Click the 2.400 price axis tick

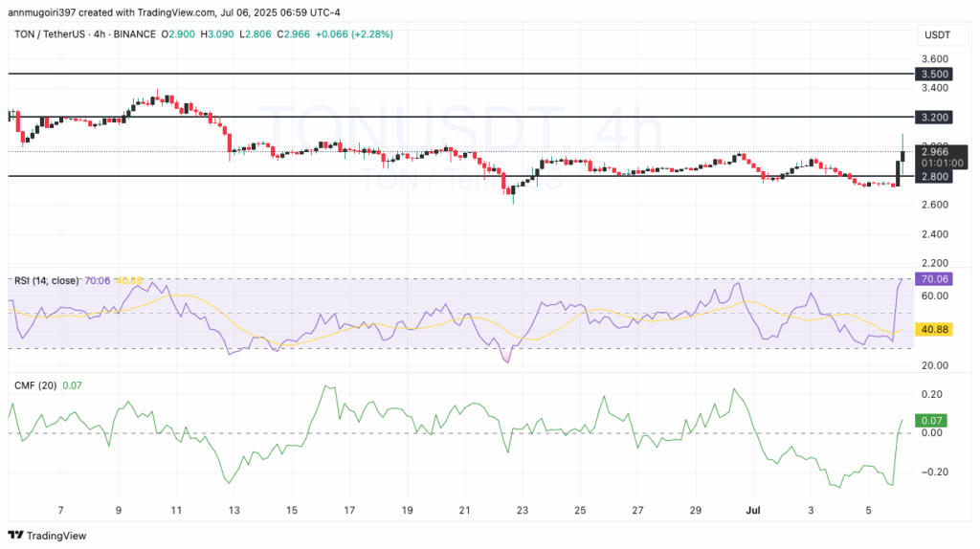pos(935,234)
